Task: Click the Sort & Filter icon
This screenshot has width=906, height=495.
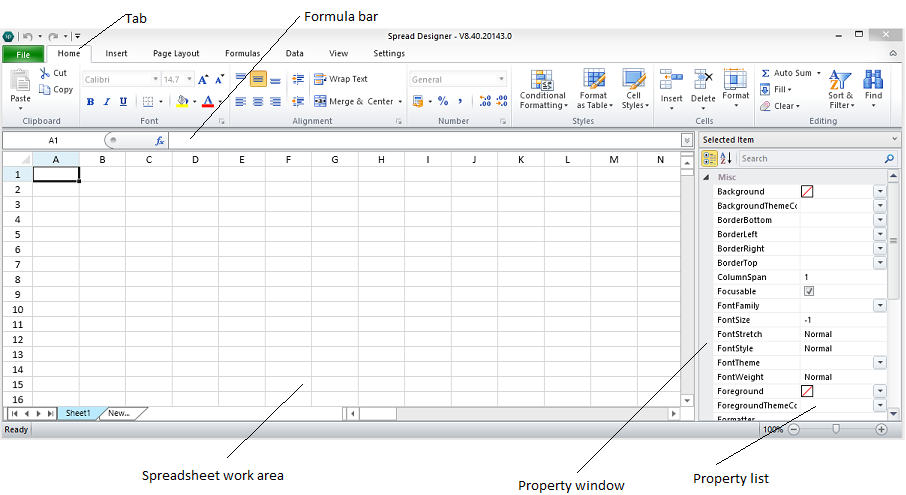Action: pyautogui.click(x=840, y=81)
